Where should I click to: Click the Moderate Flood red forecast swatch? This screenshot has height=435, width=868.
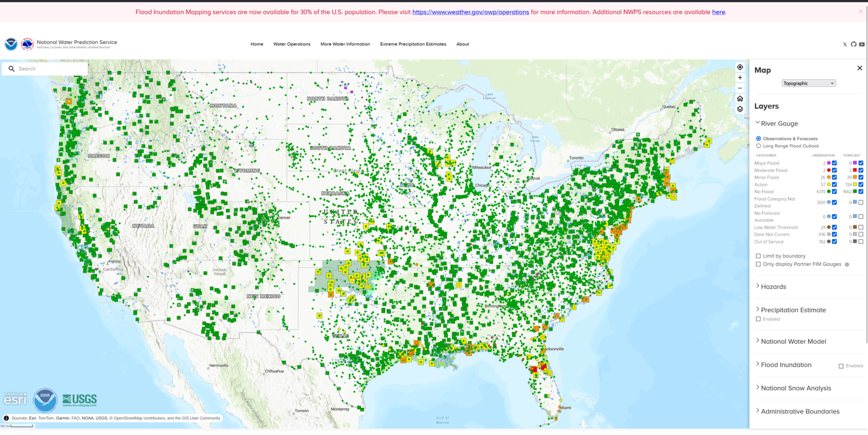[855, 170]
